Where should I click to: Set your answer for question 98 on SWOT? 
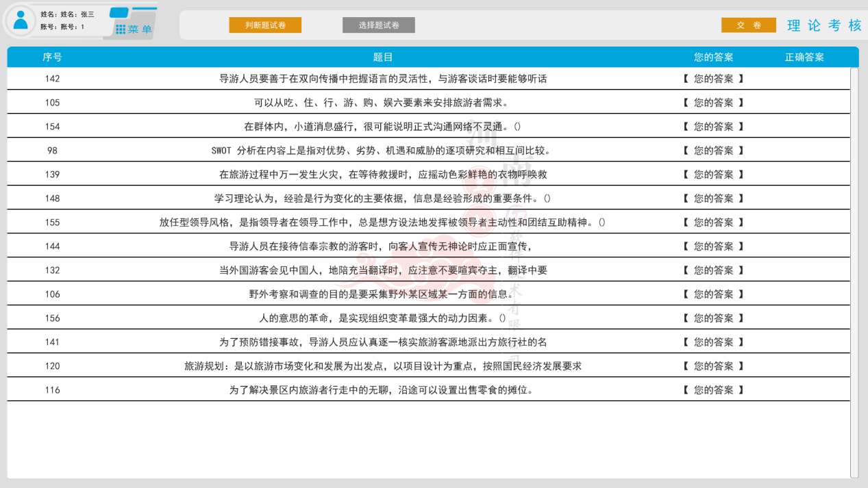pos(713,151)
